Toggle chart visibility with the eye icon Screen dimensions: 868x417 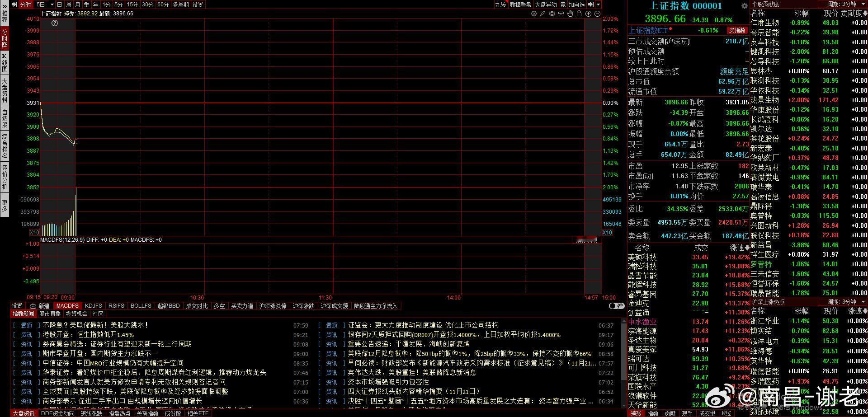click(x=552, y=14)
